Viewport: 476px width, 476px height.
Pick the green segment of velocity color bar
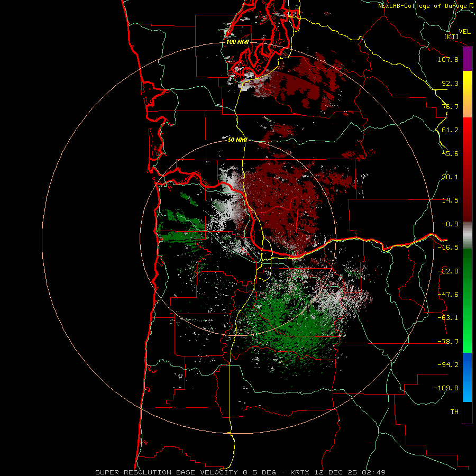pyautogui.click(x=467, y=300)
